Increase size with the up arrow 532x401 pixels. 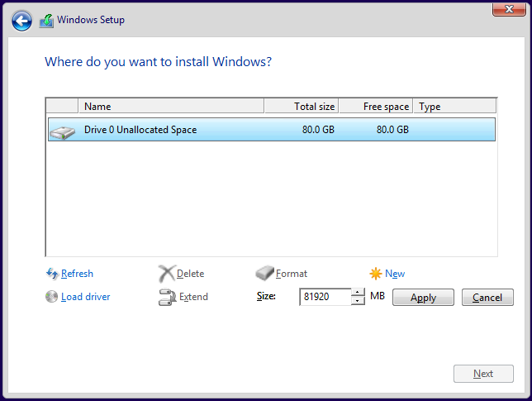(358, 293)
